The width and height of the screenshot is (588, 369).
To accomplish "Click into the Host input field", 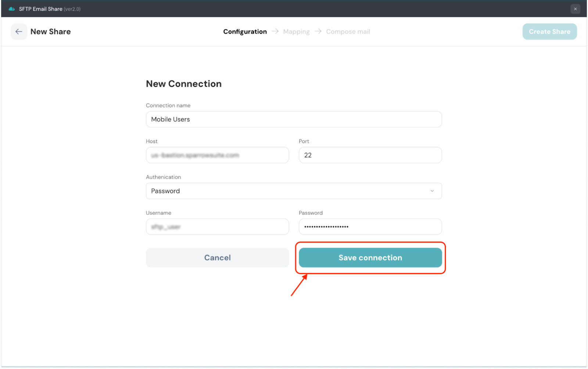I will point(217,155).
